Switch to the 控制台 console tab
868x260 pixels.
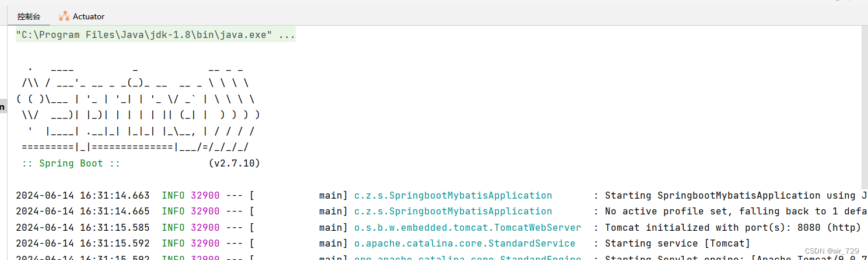29,16
